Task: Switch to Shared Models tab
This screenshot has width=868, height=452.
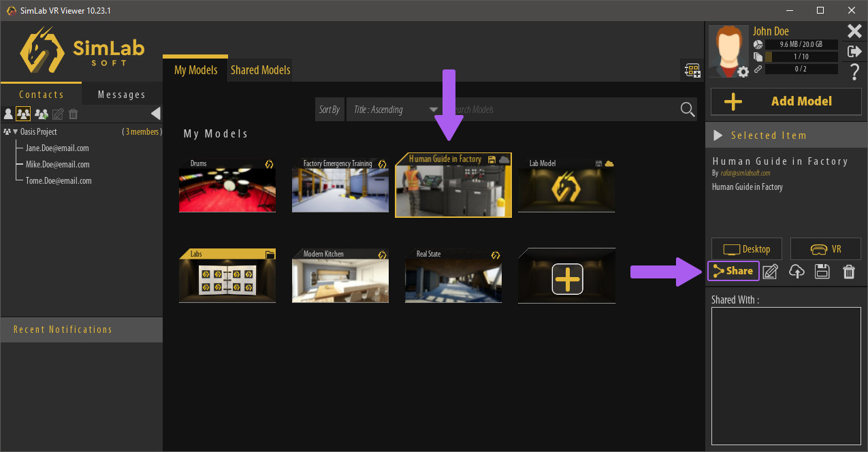Action: click(x=260, y=69)
